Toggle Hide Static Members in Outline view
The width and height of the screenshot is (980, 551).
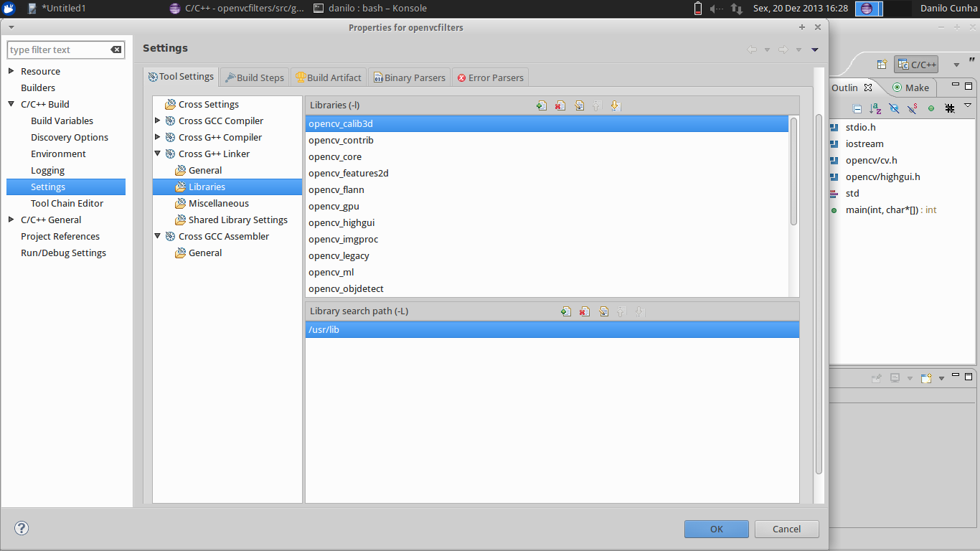pos(913,108)
